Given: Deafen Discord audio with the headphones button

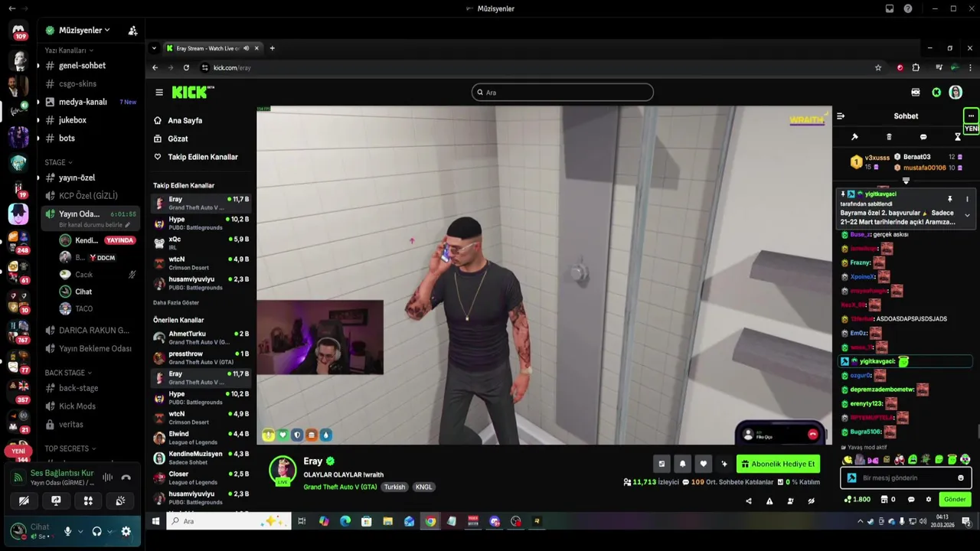Looking at the screenshot, I should coord(97,531).
